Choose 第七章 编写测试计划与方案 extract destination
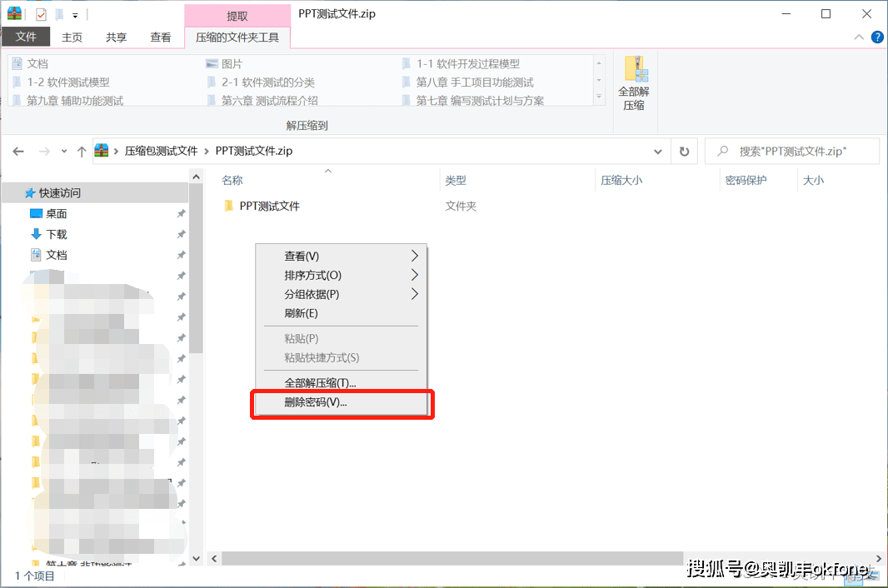This screenshot has width=888, height=588. [x=473, y=101]
